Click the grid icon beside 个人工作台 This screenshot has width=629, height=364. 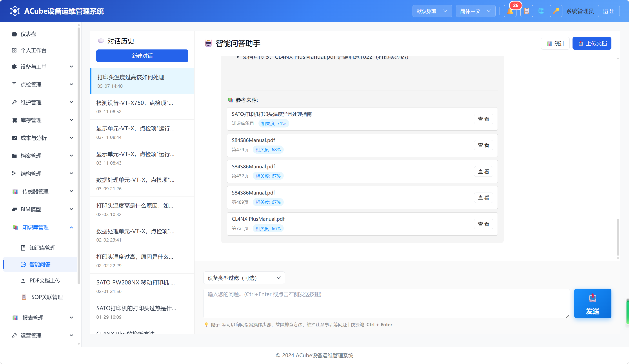pyautogui.click(x=14, y=50)
